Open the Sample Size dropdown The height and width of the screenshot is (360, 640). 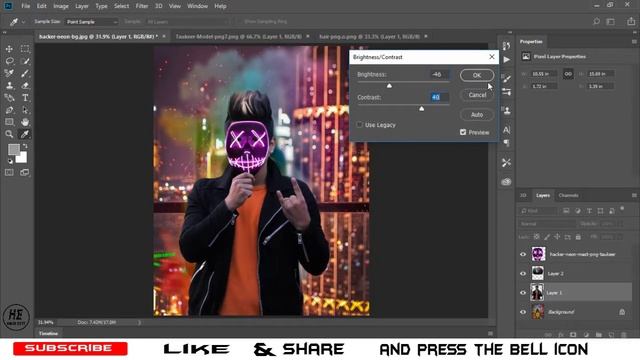[x=91, y=22]
